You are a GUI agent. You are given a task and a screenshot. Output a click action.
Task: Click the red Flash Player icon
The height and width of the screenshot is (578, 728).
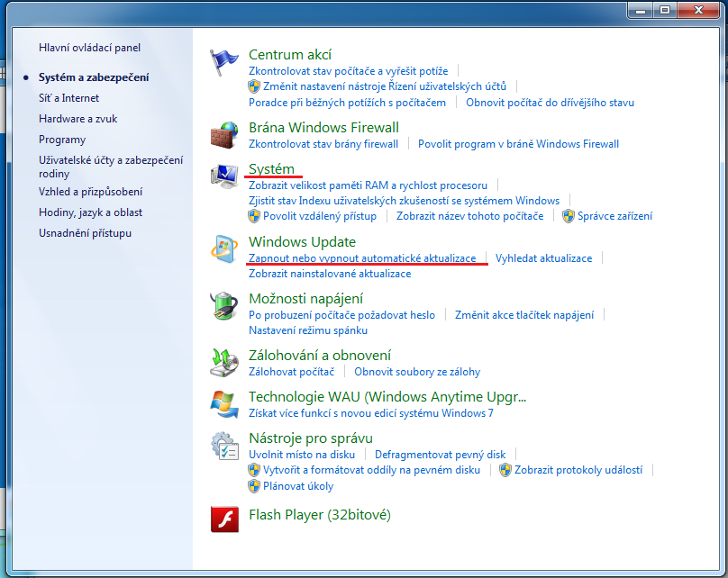click(224, 519)
